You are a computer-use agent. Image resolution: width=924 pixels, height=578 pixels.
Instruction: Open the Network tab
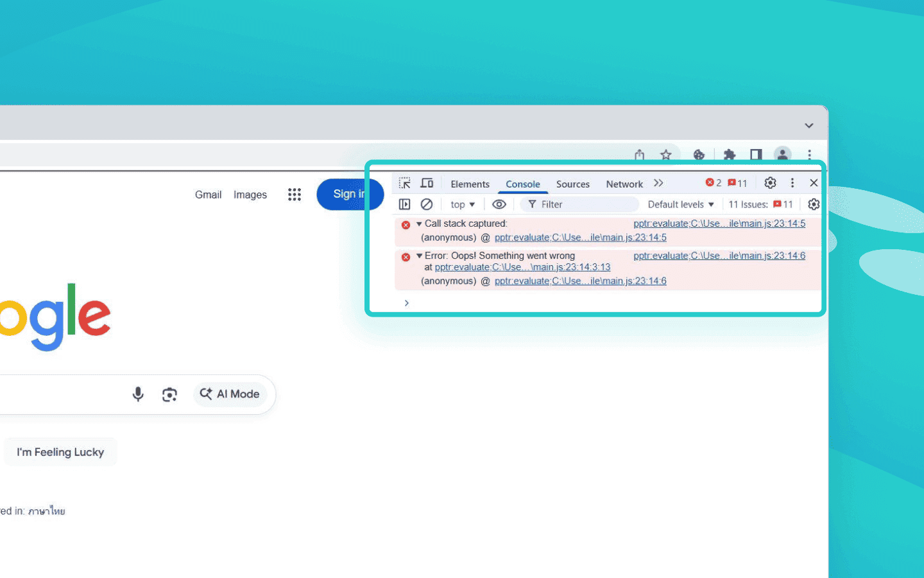pyautogui.click(x=624, y=184)
